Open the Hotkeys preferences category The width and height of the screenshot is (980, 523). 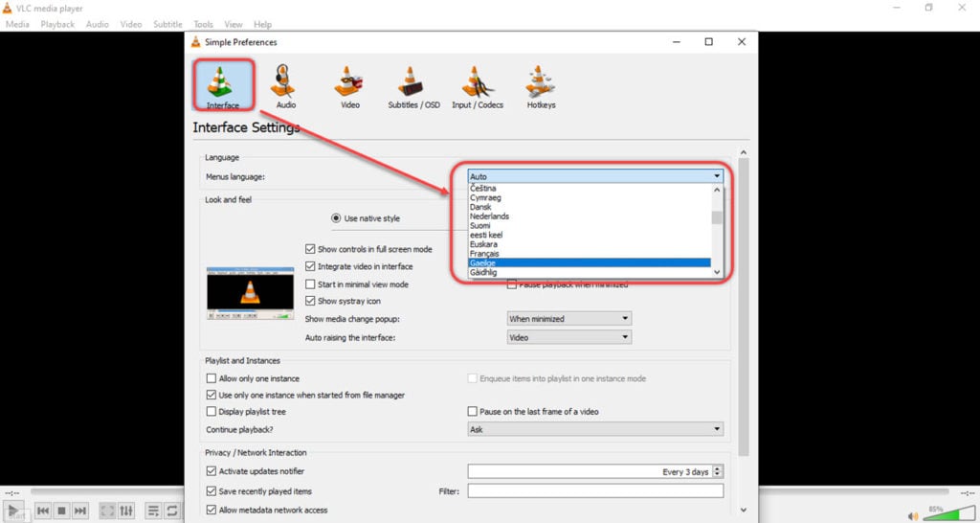(x=541, y=86)
